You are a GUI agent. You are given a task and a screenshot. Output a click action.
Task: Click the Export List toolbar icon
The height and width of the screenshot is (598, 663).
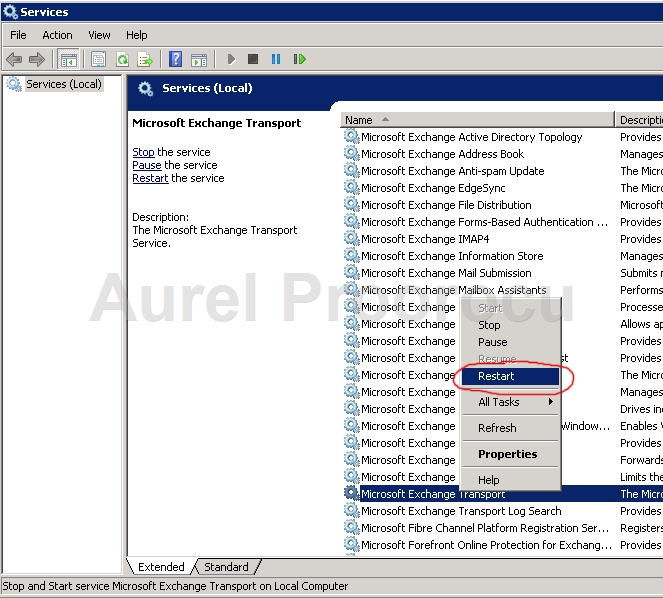pyautogui.click(x=145, y=59)
